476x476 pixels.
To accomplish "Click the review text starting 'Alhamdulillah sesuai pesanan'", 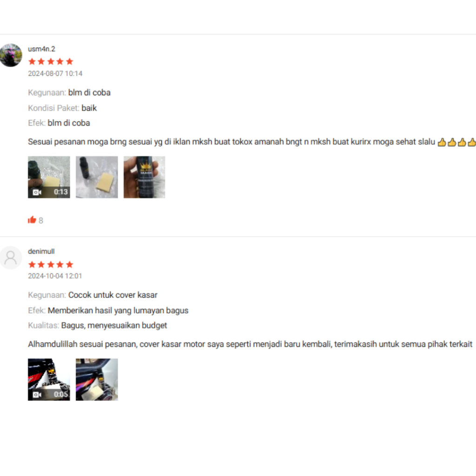I will click(x=250, y=344).
